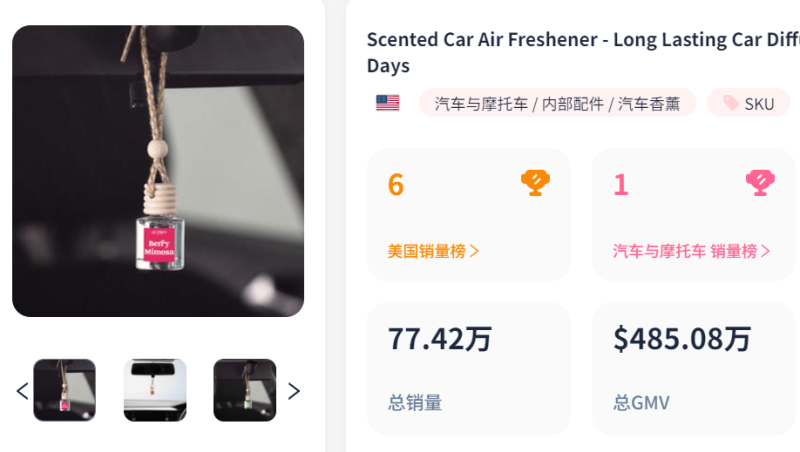
Task: Click the 77.42万 sales figure
Action: pyautogui.click(x=440, y=339)
